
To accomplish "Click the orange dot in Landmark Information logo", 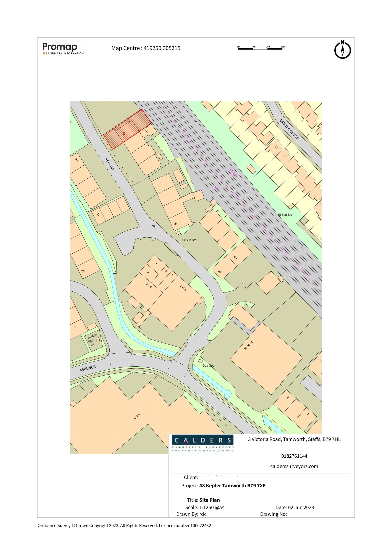I will point(44,53).
